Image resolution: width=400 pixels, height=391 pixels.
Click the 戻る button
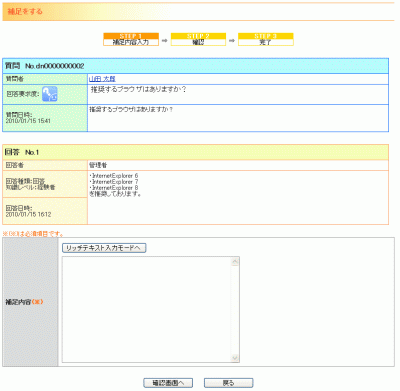tap(229, 383)
